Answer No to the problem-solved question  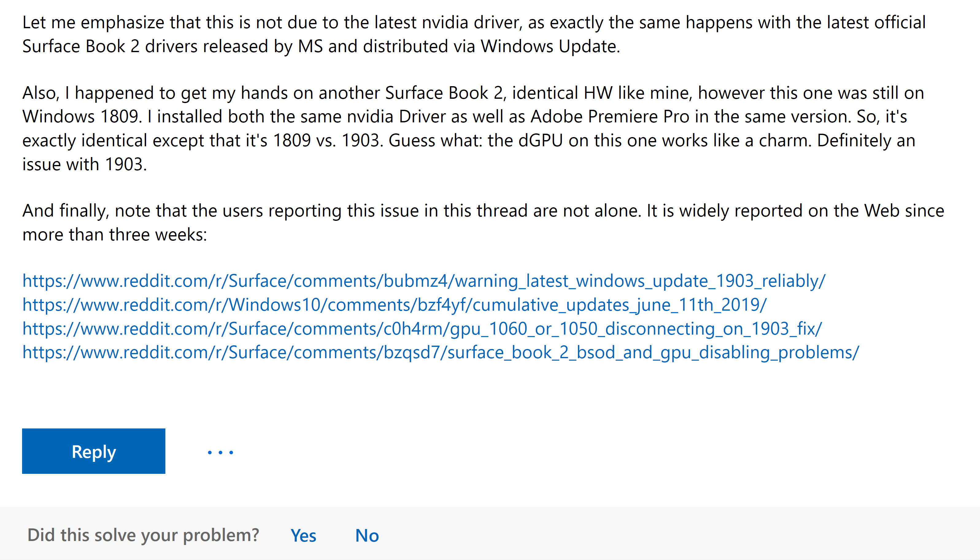367,535
